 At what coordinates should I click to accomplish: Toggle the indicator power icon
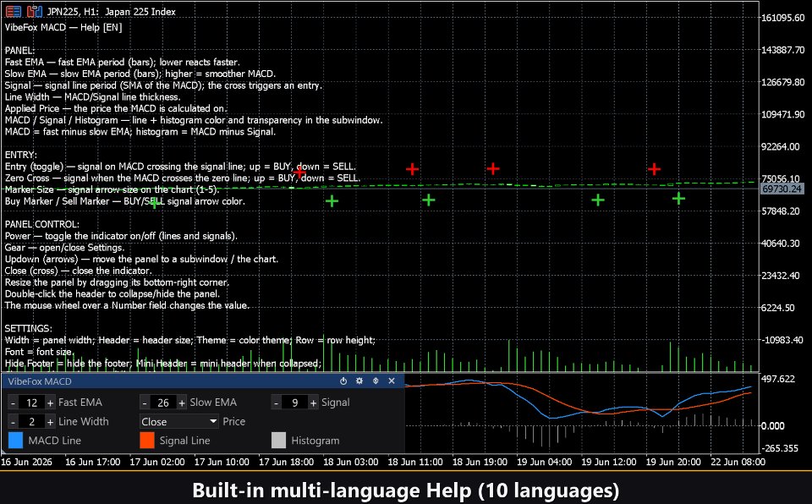click(x=343, y=381)
